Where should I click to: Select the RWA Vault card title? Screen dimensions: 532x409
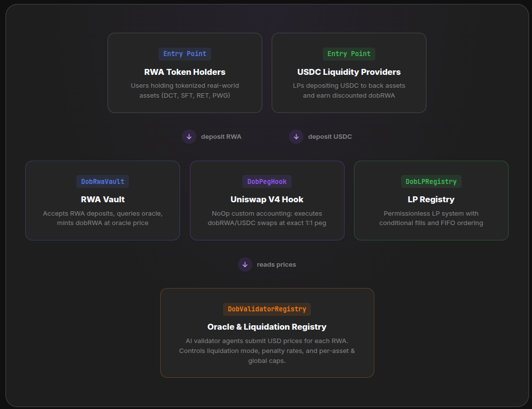(x=103, y=199)
